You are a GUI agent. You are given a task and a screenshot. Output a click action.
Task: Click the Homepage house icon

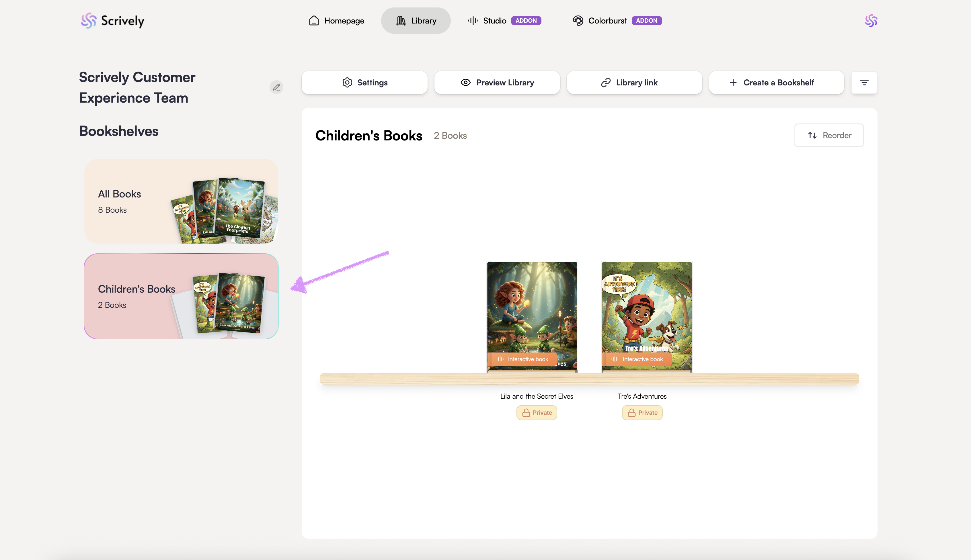pos(314,21)
